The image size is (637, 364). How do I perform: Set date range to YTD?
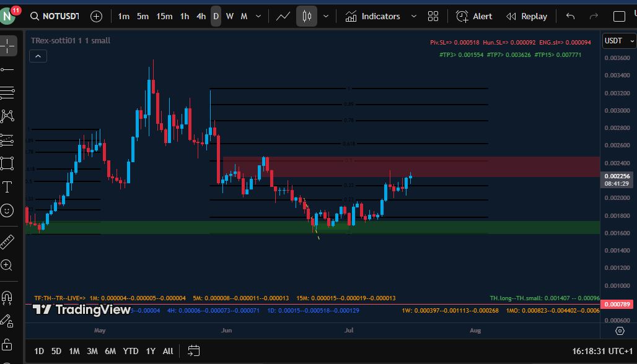point(130,351)
